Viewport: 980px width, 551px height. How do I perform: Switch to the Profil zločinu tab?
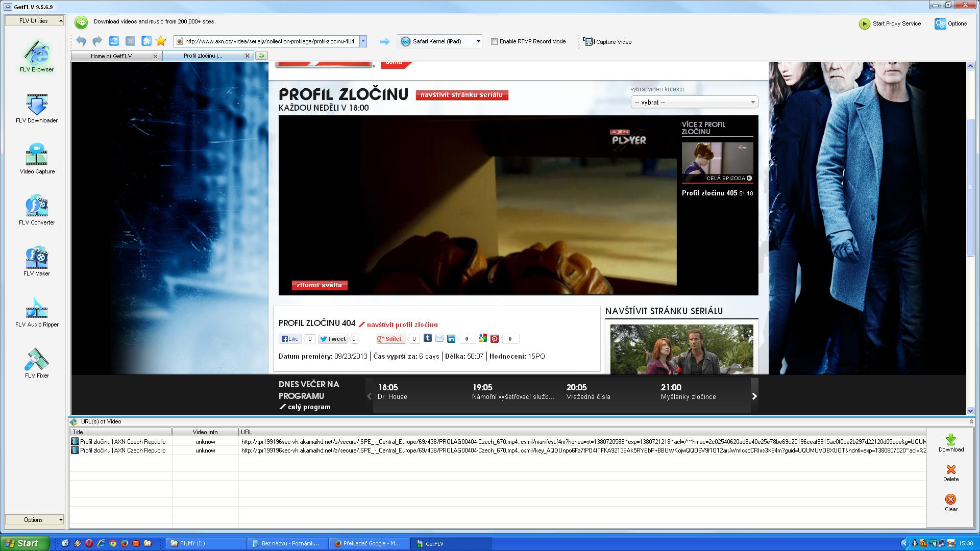click(x=203, y=56)
